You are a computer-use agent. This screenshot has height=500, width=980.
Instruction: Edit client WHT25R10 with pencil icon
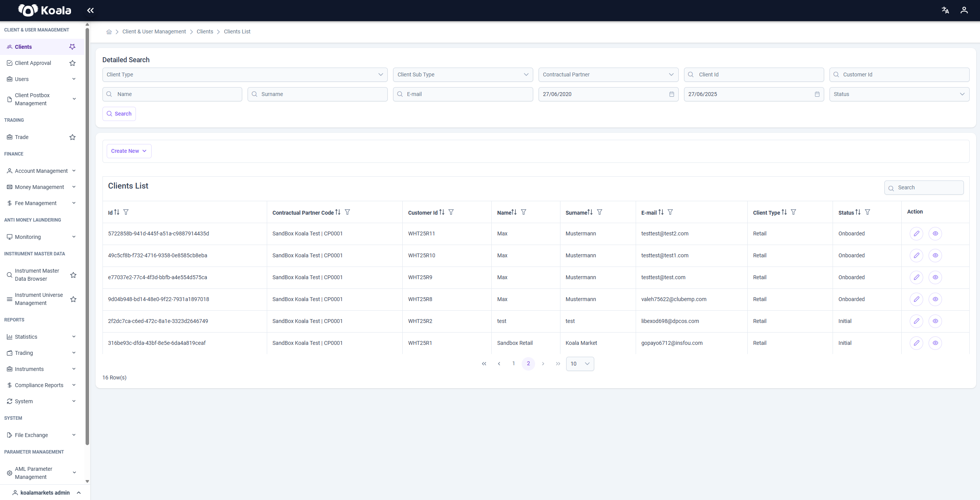916,255
